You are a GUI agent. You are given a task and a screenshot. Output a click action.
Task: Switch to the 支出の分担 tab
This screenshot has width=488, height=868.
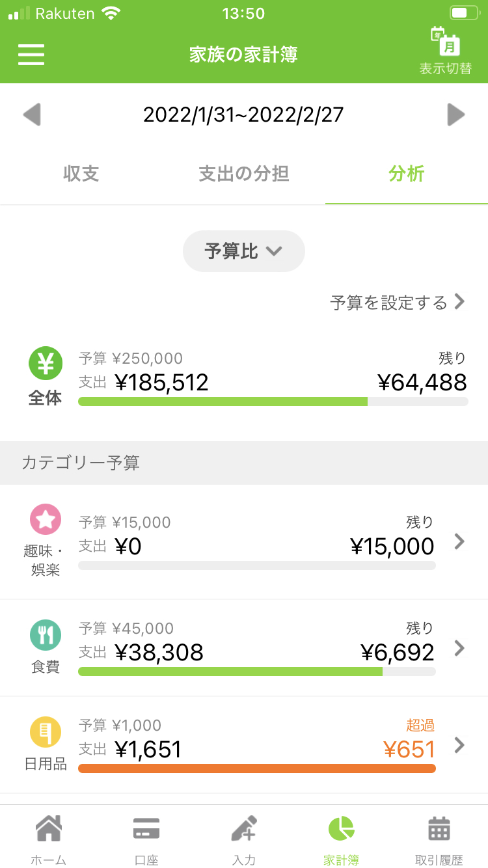(x=244, y=174)
